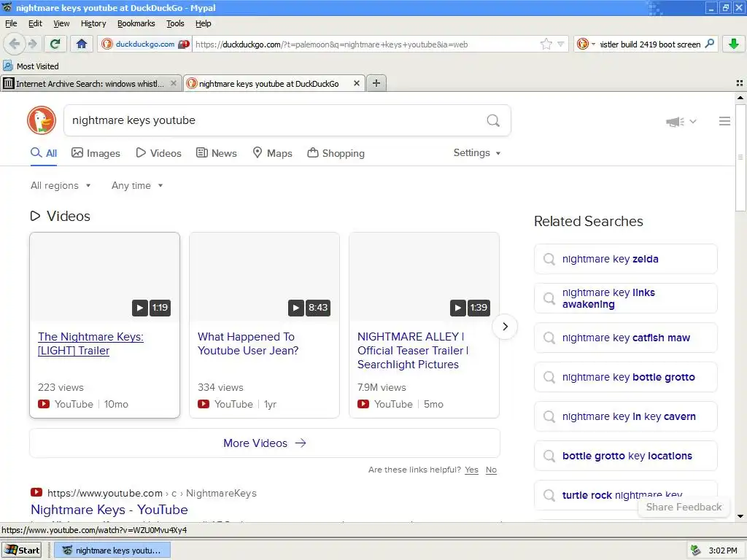Bookmark this page with the star icon
Screen dimensions: 747x560
(546, 44)
